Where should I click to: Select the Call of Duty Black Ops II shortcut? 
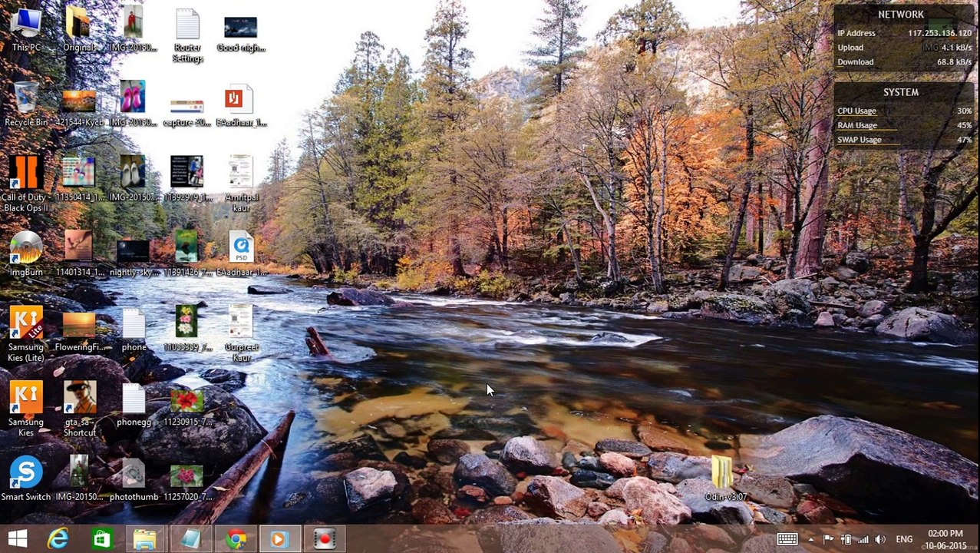coord(26,184)
